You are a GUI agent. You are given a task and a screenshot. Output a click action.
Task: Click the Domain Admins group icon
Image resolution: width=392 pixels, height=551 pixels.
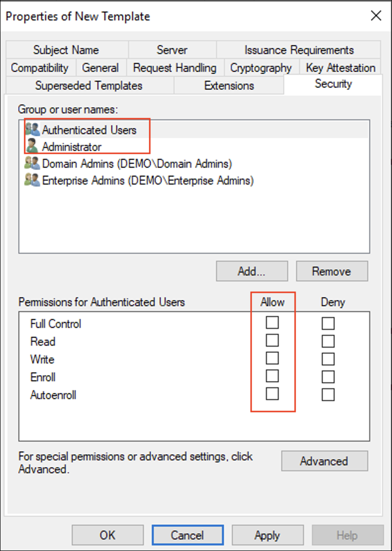[32, 163]
